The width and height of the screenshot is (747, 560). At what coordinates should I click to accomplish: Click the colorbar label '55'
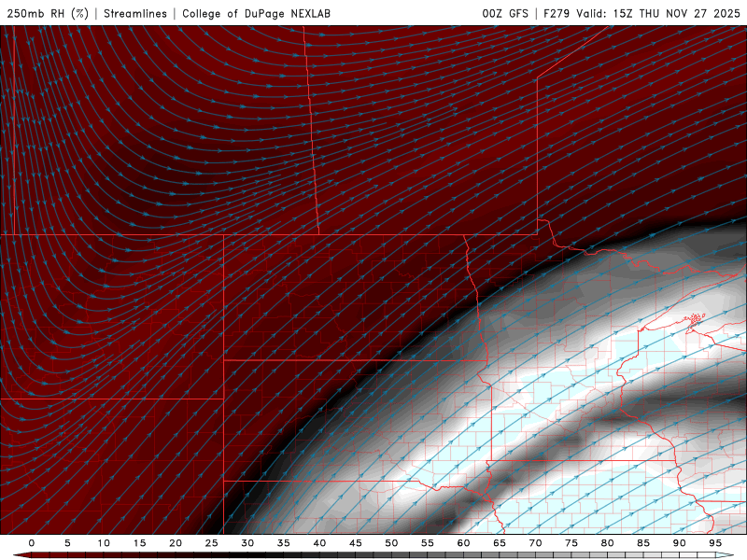428,543
